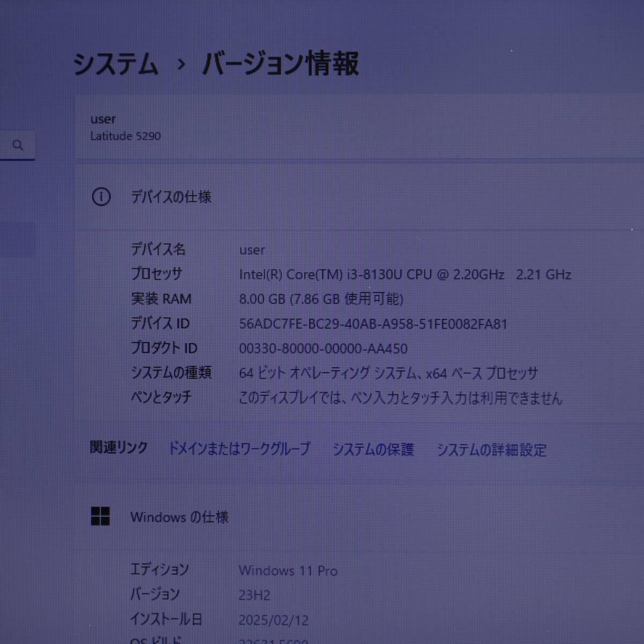
Task: Click the device ID value 56ADC7FE-BC29
Action: coord(373,324)
